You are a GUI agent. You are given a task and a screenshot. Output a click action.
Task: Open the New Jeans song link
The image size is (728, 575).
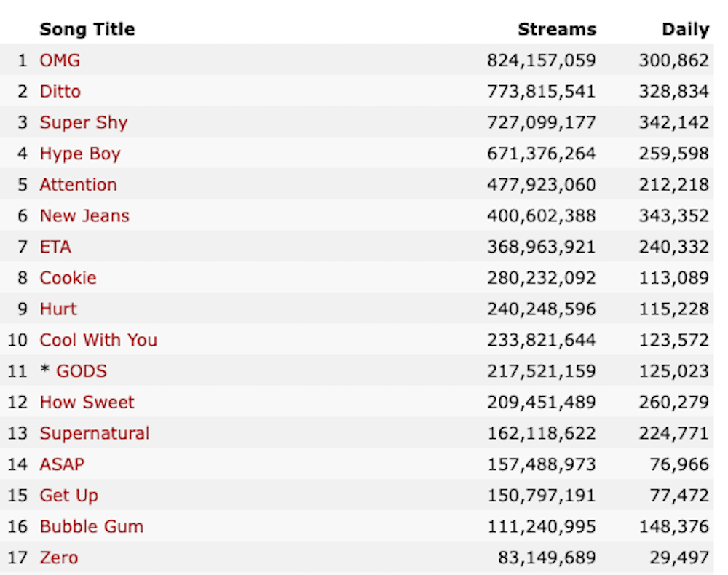coord(84,215)
